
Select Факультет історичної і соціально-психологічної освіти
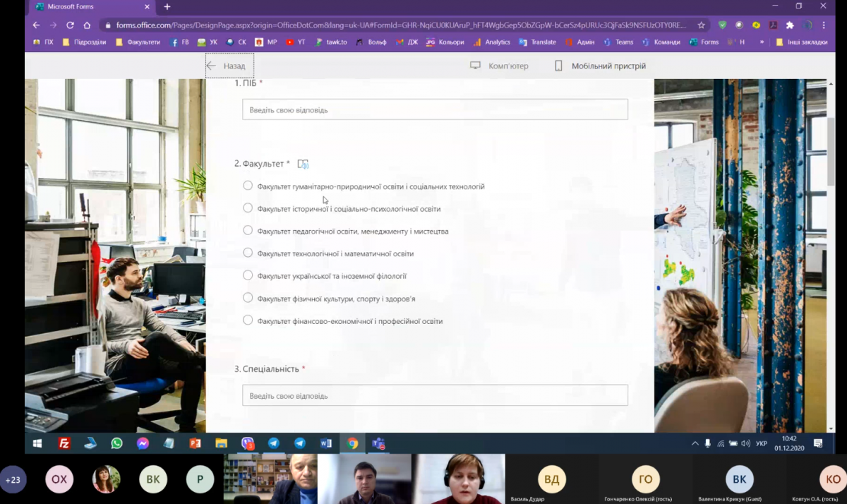coord(248,208)
